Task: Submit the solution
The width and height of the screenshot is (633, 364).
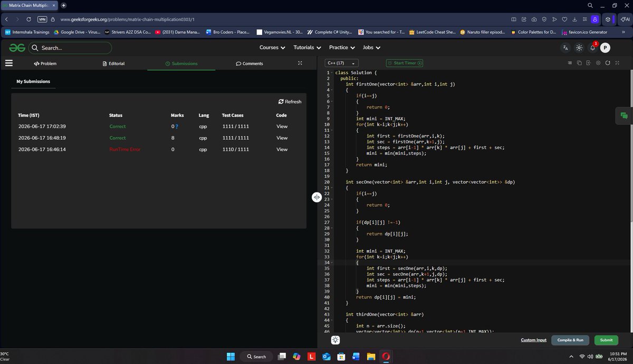Action: 606,340
